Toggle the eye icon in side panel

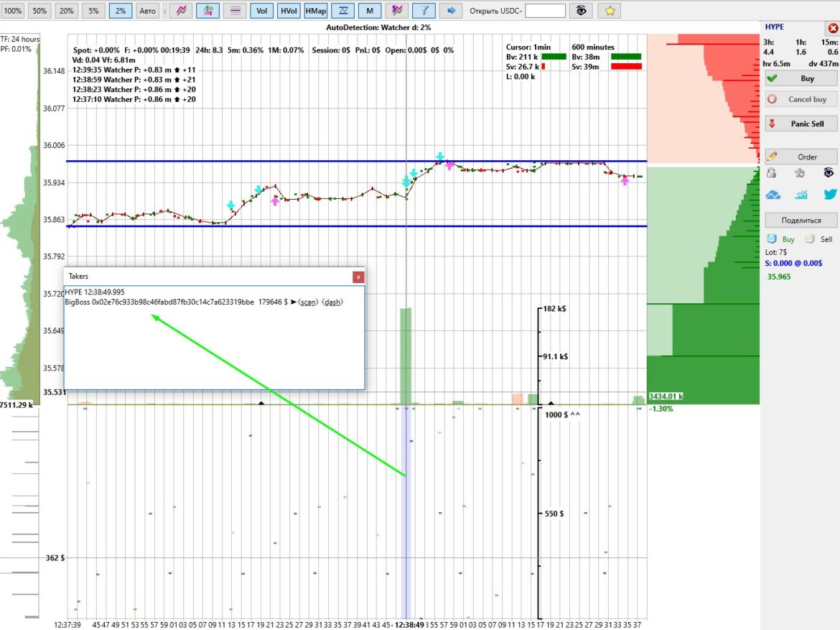point(829,173)
